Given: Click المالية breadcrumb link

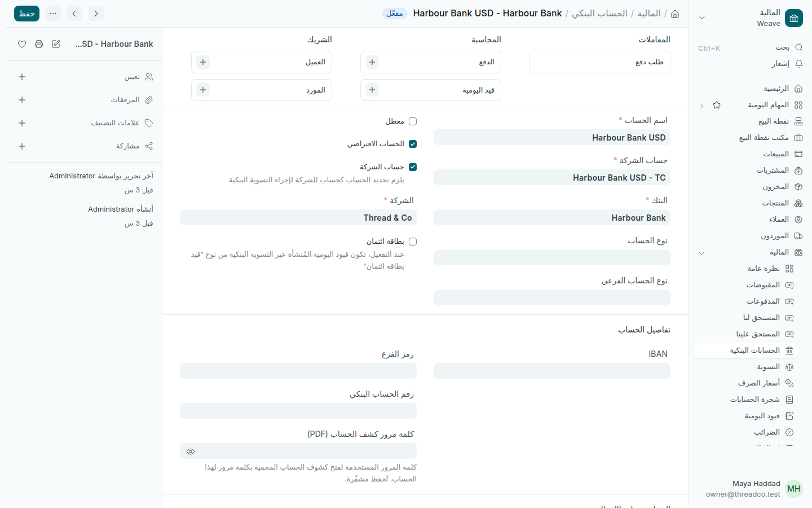Looking at the screenshot, I should coord(649,14).
